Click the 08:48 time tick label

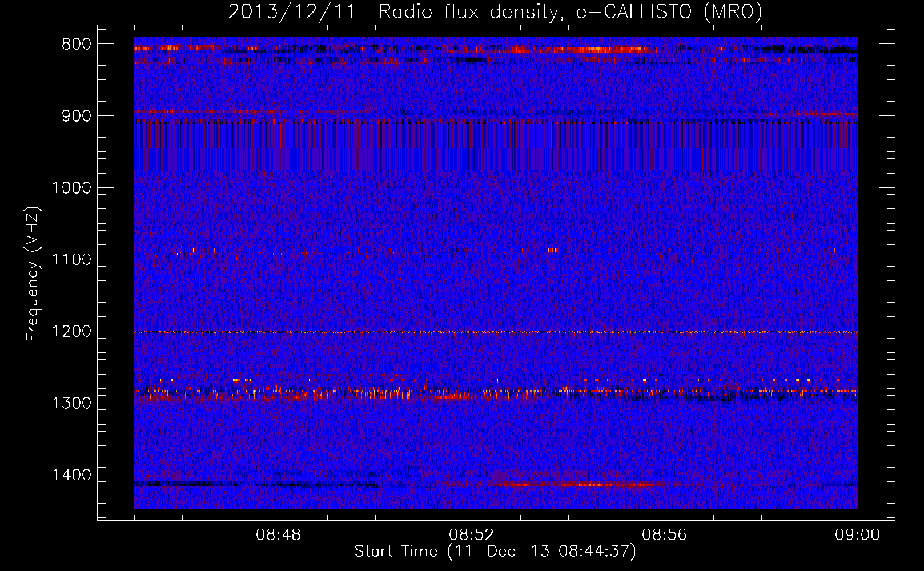[x=279, y=535]
